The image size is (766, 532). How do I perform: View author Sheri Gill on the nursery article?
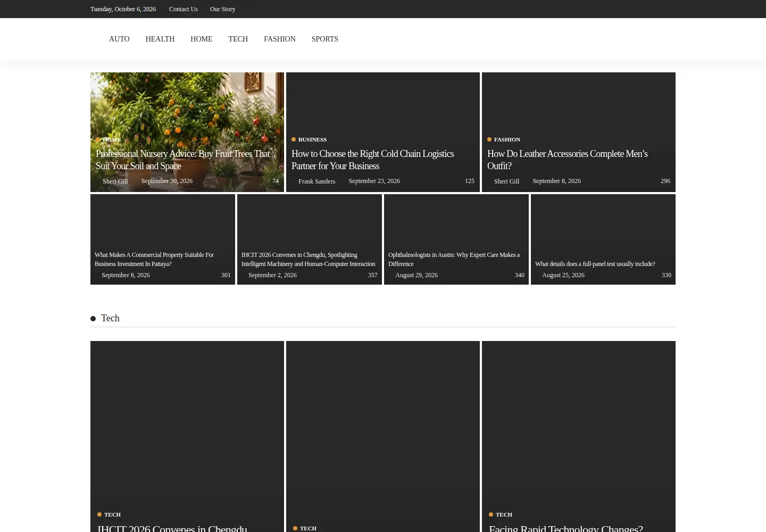coord(115,181)
